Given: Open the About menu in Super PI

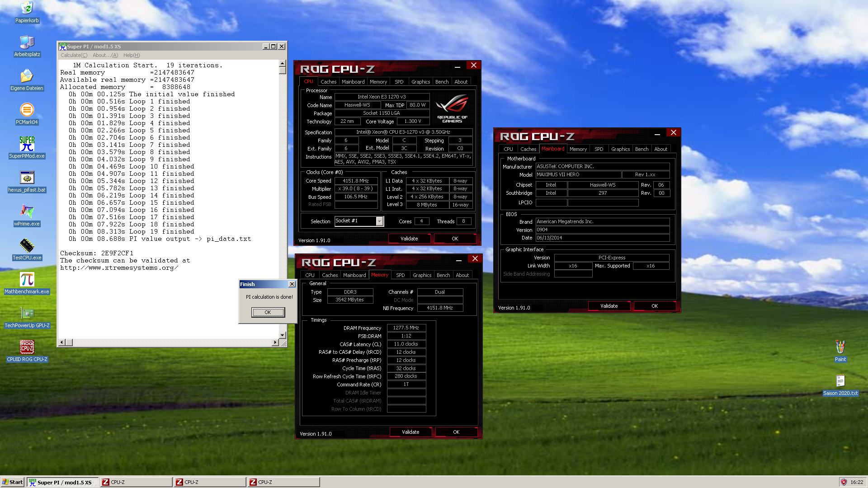Looking at the screenshot, I should (x=105, y=55).
